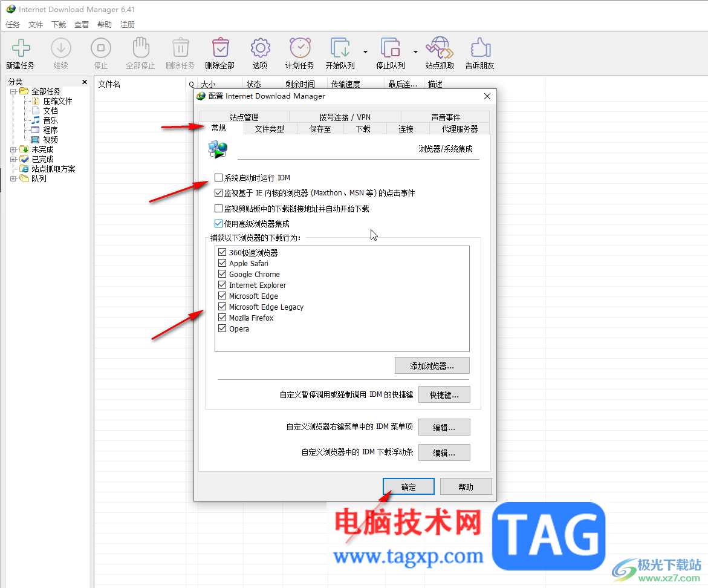
Task: Toggle 使用高级浏览器集成 checkbox
Action: click(x=218, y=224)
